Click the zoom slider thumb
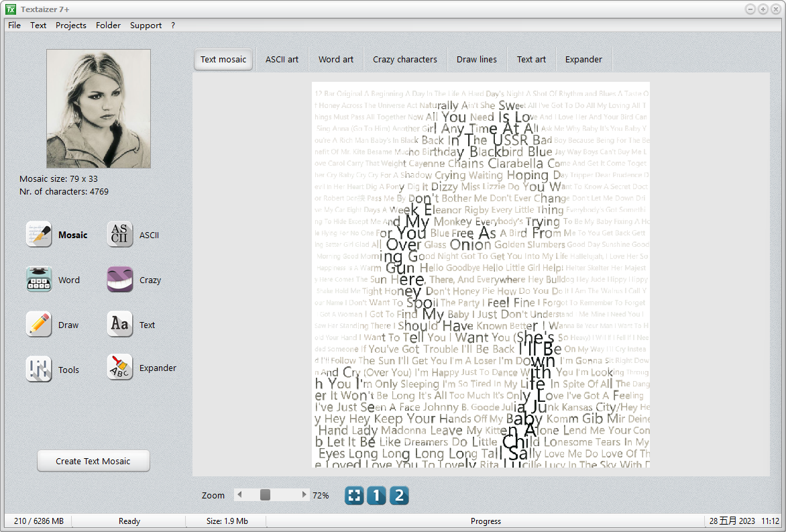Screen dimensions: 786x532 click(x=265, y=495)
